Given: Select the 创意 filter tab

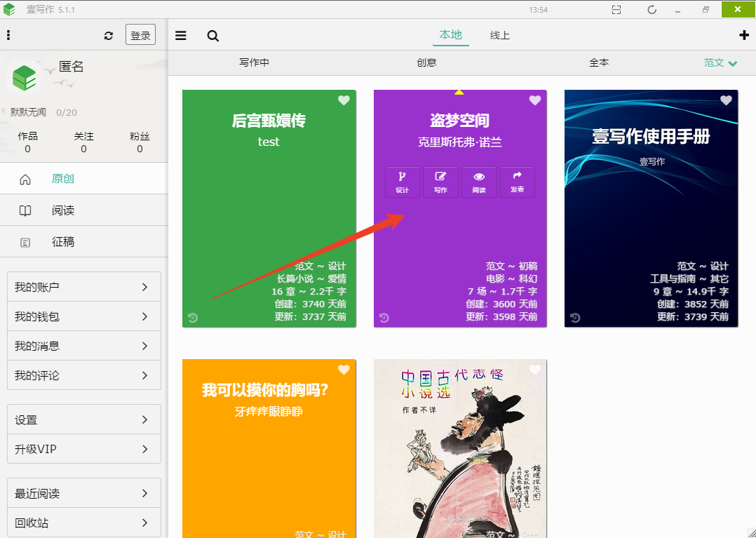Looking at the screenshot, I should pyautogui.click(x=426, y=62).
